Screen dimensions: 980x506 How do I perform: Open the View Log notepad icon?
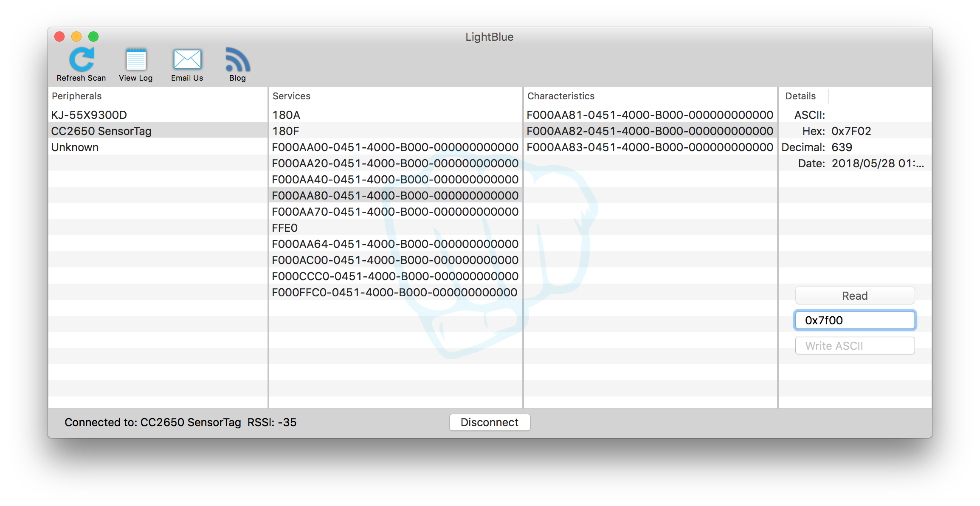(136, 59)
